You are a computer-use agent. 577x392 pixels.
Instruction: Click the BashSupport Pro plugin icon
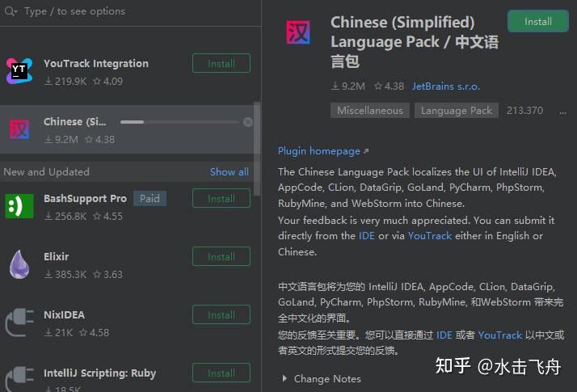[19, 205]
